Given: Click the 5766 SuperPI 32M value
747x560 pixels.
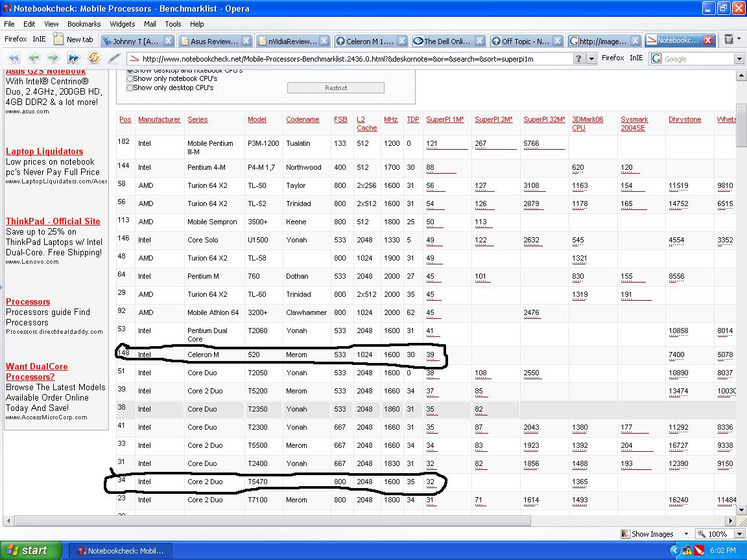Looking at the screenshot, I should pos(531,143).
